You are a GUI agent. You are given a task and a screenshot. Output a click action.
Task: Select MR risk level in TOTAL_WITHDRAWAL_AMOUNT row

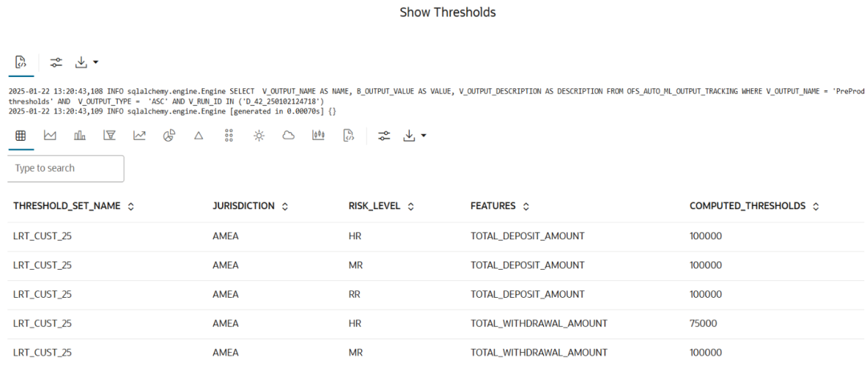(x=356, y=353)
